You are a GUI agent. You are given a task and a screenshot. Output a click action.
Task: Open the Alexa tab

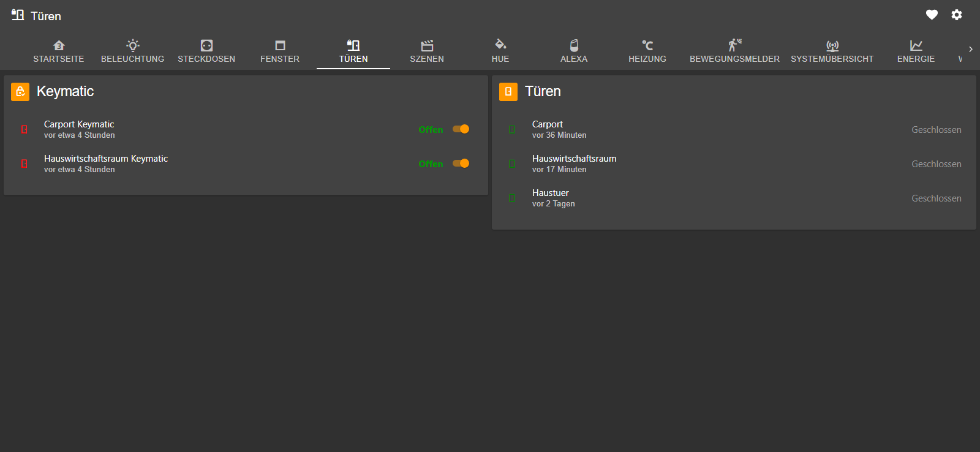point(574,51)
